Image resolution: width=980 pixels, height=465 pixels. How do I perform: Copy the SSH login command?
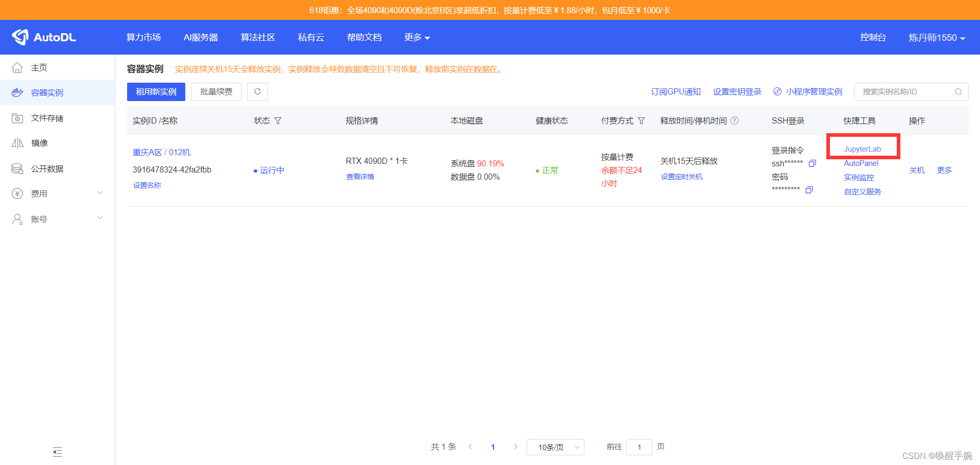pyautogui.click(x=812, y=163)
